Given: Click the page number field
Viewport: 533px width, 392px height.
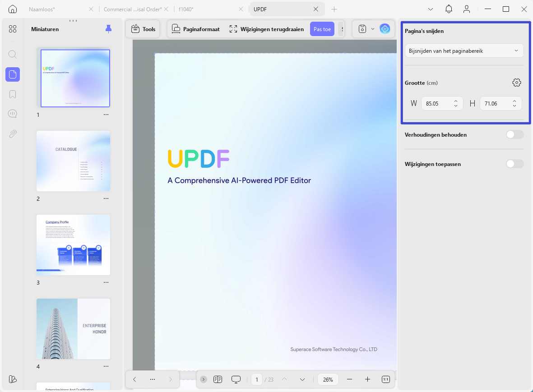Looking at the screenshot, I should [x=257, y=379].
